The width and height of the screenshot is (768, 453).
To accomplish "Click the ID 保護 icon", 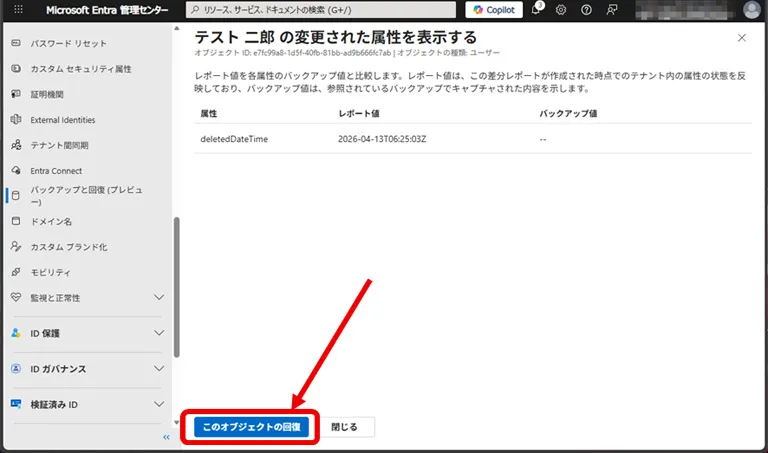I will coord(16,333).
